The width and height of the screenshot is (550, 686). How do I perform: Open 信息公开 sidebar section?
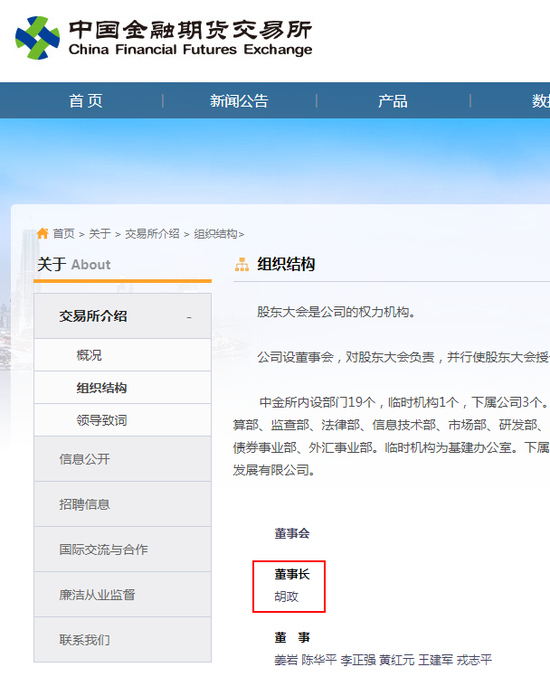(x=123, y=459)
